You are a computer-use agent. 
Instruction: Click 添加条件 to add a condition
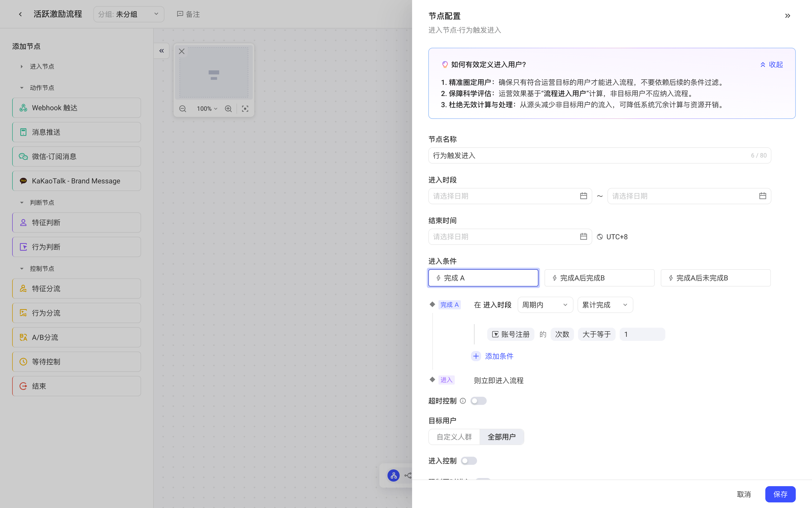pos(492,356)
